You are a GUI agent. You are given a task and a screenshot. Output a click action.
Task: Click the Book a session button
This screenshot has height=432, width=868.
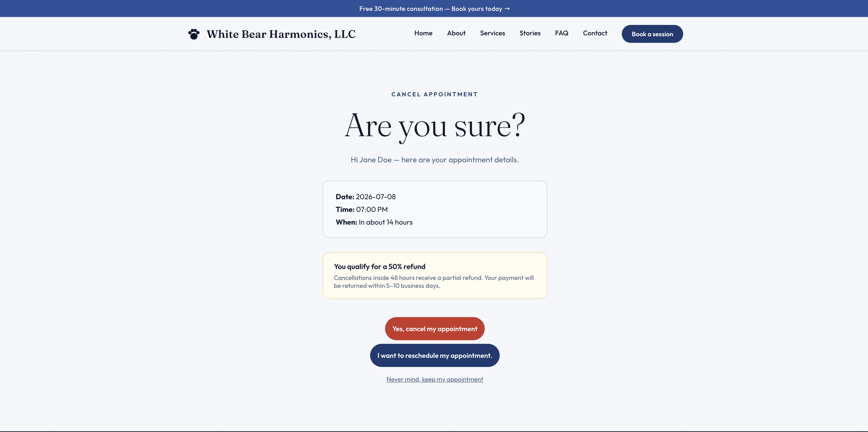[652, 34]
